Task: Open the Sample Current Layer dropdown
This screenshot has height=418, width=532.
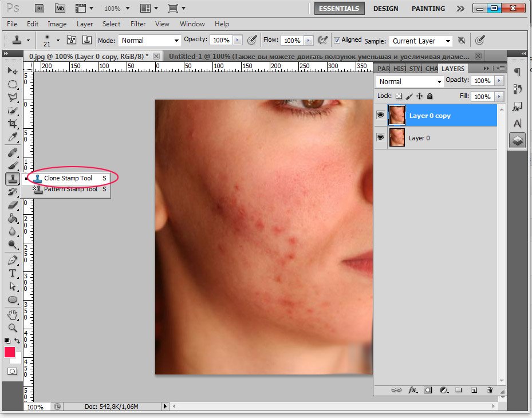Action: 421,41
